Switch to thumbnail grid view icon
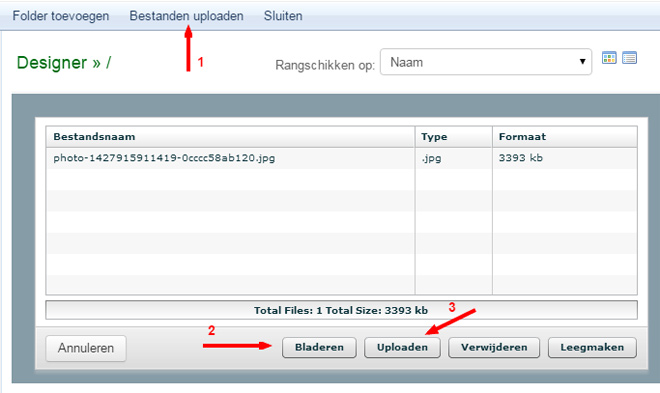The width and height of the screenshot is (660, 393). coord(609,58)
